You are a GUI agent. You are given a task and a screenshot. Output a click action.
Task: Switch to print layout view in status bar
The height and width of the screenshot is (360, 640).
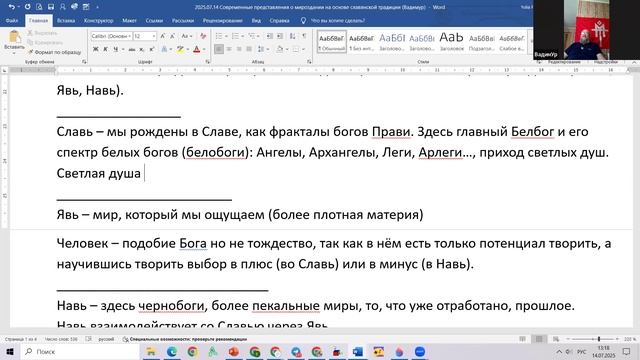pyautogui.click(x=539, y=339)
